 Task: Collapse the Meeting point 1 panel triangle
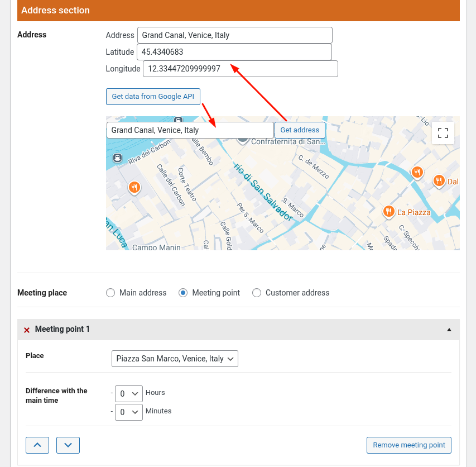(449, 330)
